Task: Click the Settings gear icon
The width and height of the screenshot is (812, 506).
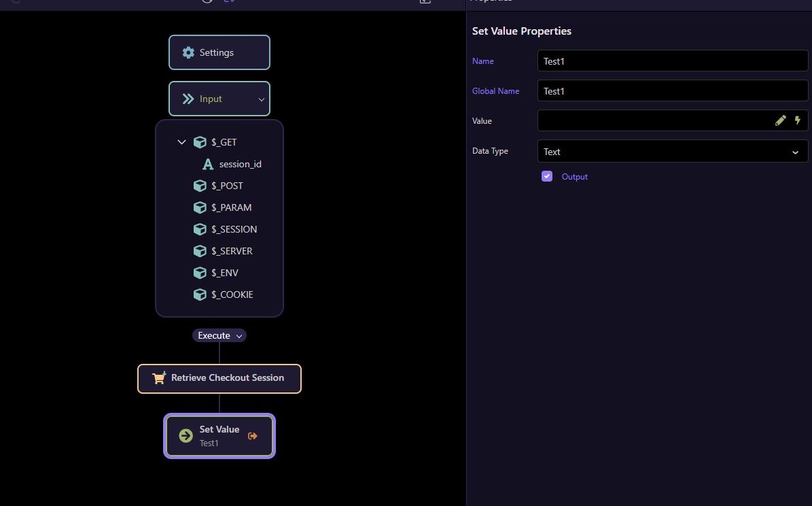Action: (x=188, y=52)
